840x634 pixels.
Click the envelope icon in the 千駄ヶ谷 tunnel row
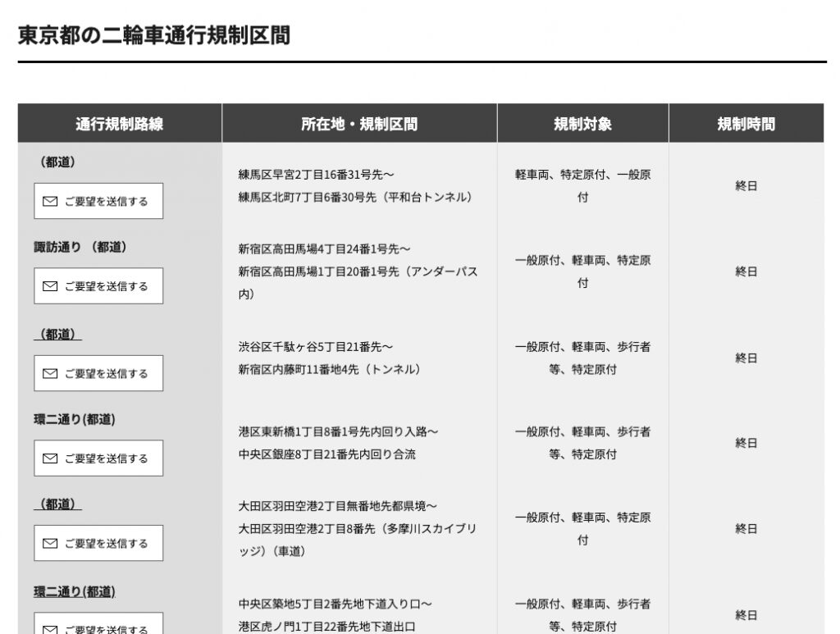pos(50,373)
